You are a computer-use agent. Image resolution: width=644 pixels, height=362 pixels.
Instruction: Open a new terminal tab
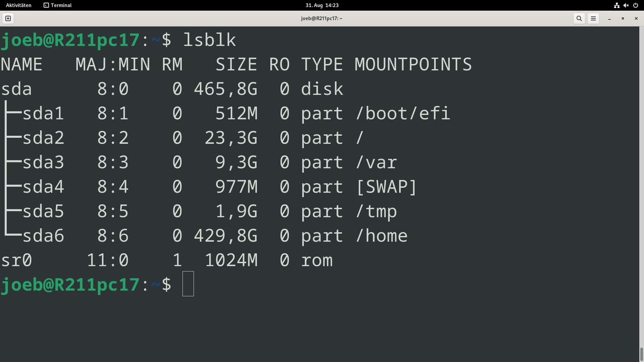pos(8,19)
